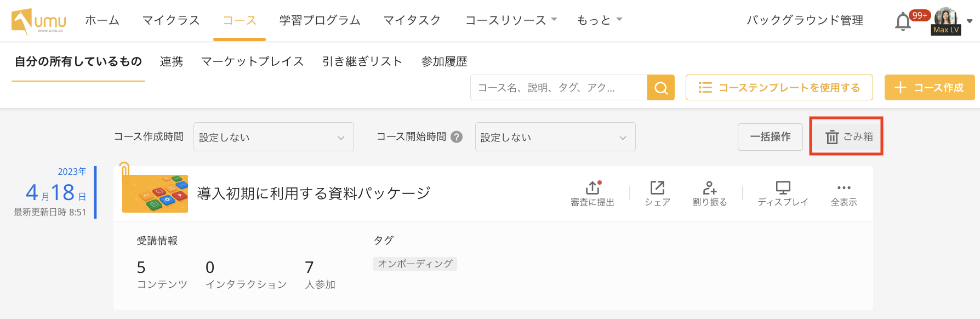Expand the コース作成時間 dropdown
980x319 pixels.
coord(274,137)
